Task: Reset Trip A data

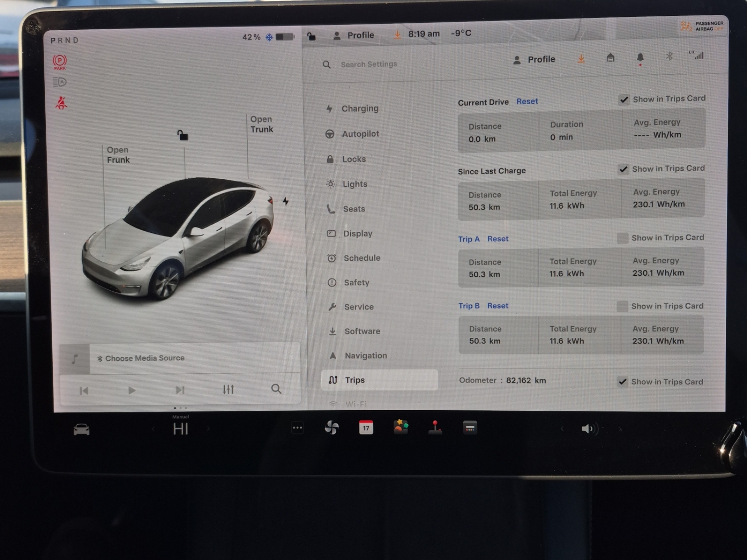Action: pyautogui.click(x=498, y=239)
